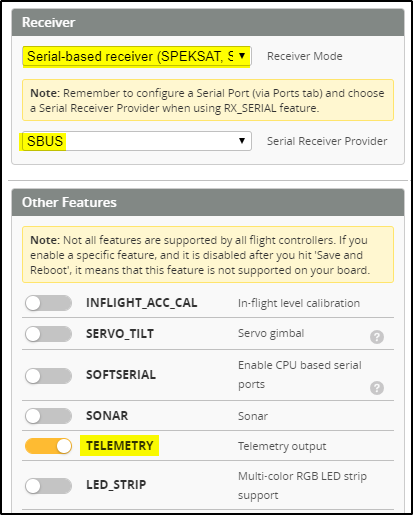This screenshot has width=413, height=515.
Task: Click the arrow beside SBUS
Action: (242, 141)
